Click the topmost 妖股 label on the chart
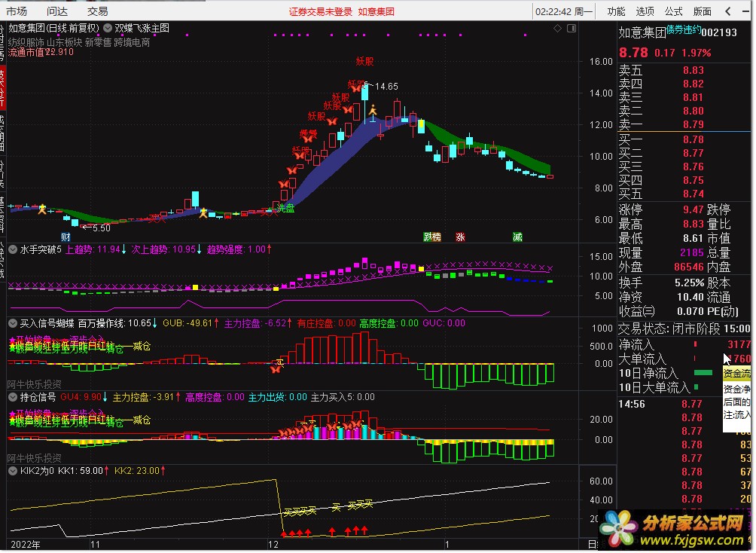 364,61
